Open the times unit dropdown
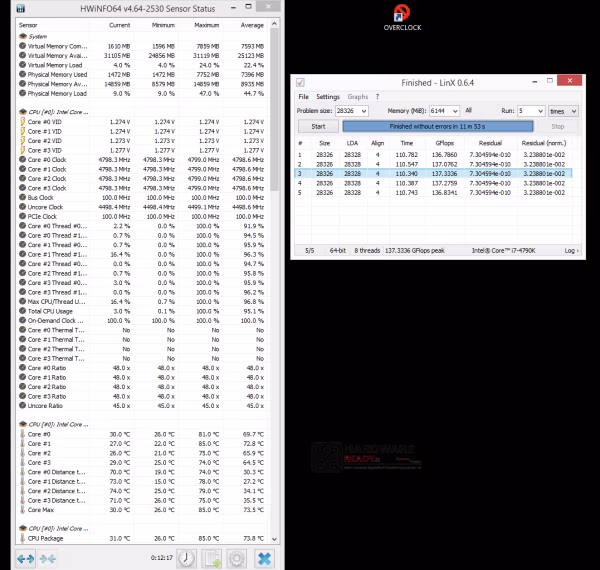Viewport: 600px width, 570px height. pyautogui.click(x=563, y=111)
